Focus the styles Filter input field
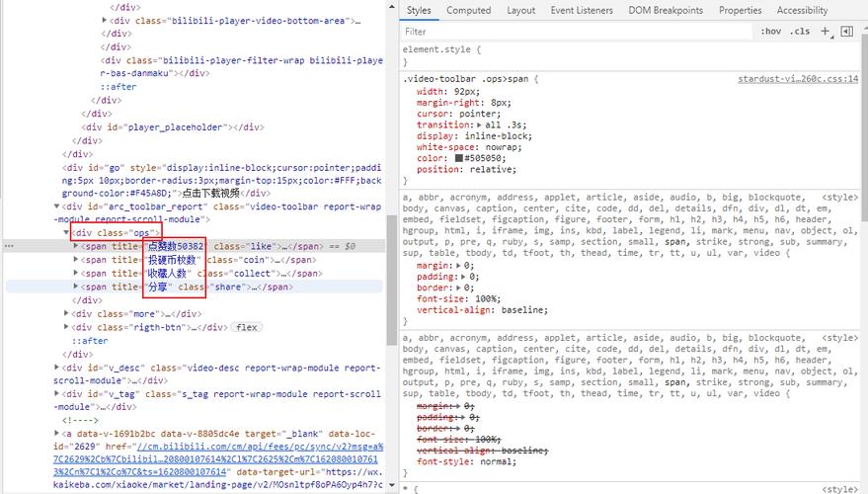 coord(576,32)
